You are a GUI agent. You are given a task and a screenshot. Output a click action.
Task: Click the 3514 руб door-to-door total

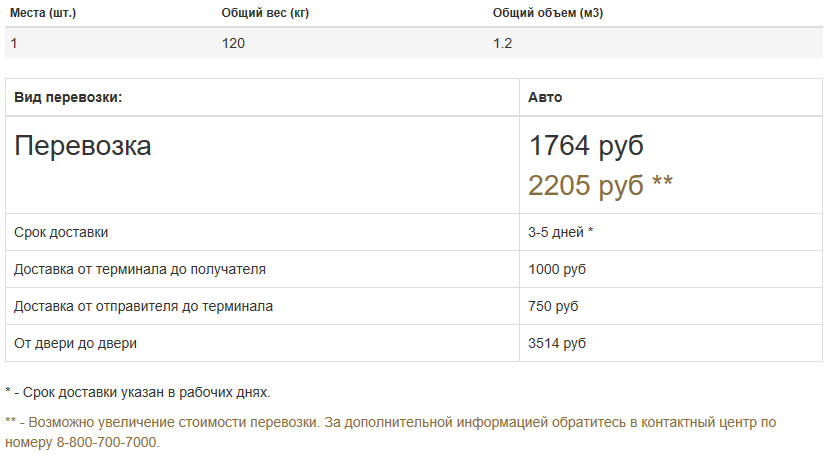pyautogui.click(x=557, y=343)
